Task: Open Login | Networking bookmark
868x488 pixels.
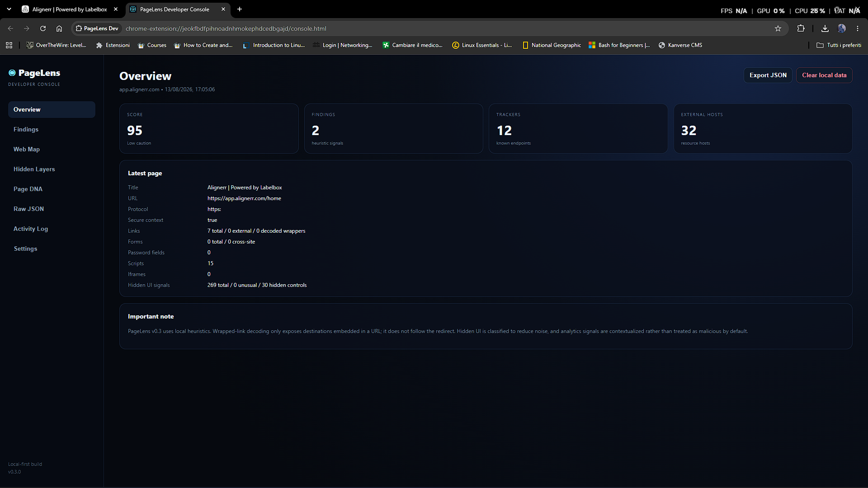Action: point(343,45)
